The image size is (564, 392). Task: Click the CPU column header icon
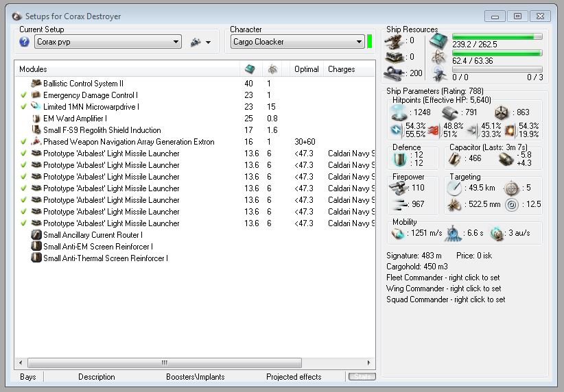click(250, 69)
